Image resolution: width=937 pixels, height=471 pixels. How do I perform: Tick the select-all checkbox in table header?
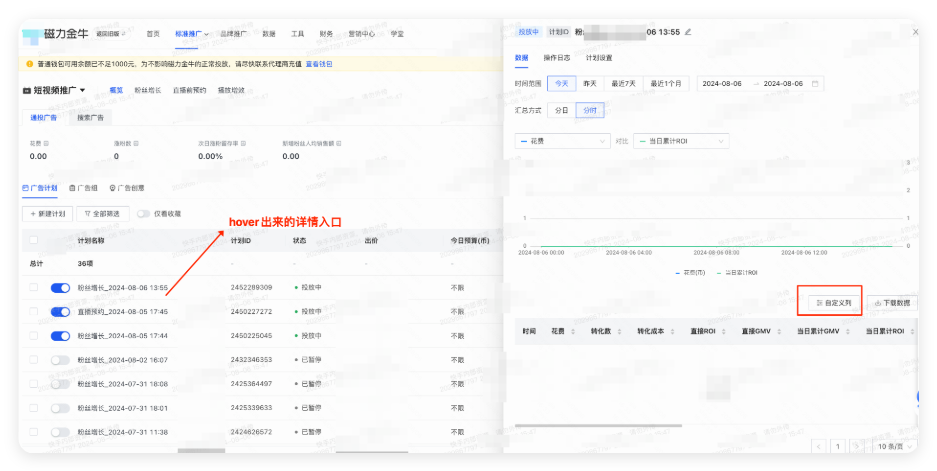pyautogui.click(x=33, y=240)
